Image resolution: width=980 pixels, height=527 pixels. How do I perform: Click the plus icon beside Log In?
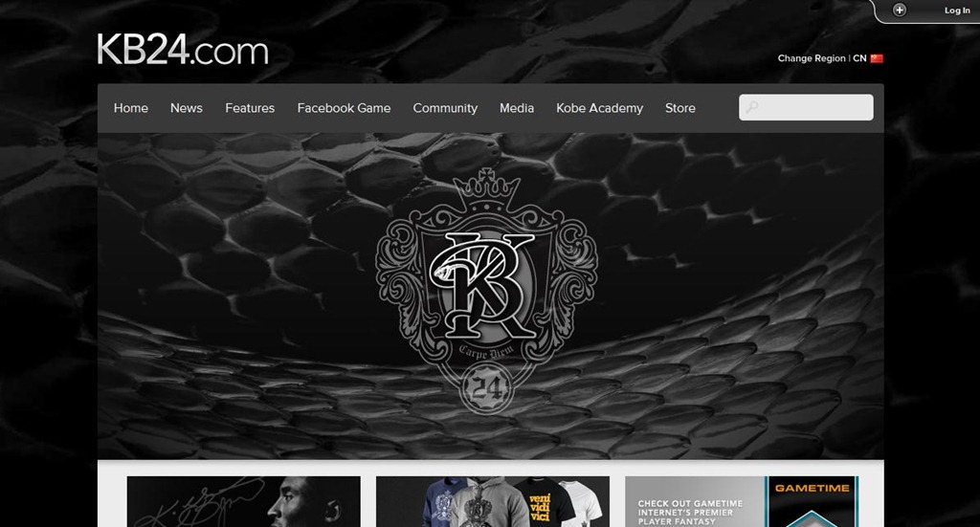(x=899, y=10)
